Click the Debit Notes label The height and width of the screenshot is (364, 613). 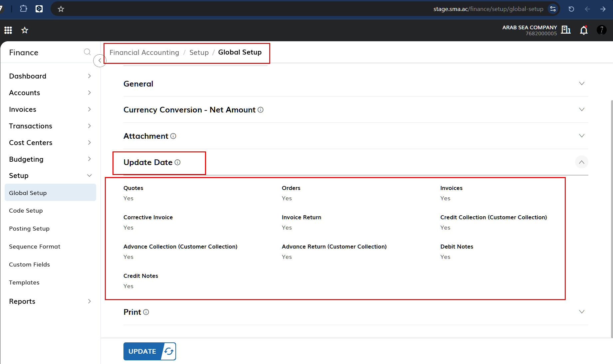(457, 247)
